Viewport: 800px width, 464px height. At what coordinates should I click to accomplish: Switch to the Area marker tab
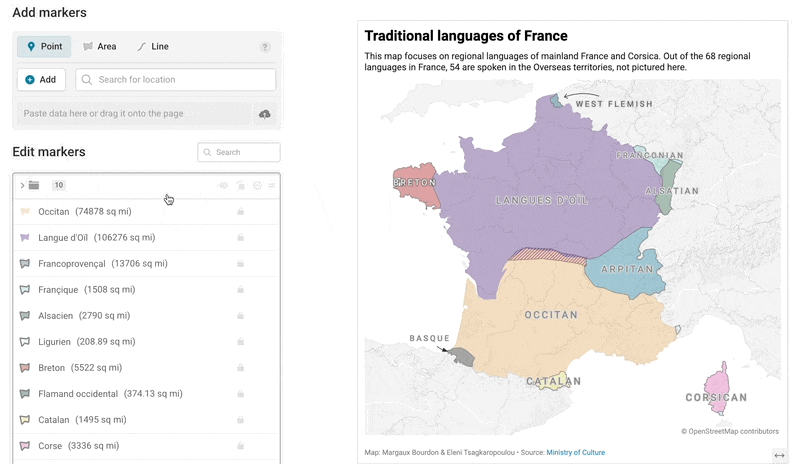[100, 46]
